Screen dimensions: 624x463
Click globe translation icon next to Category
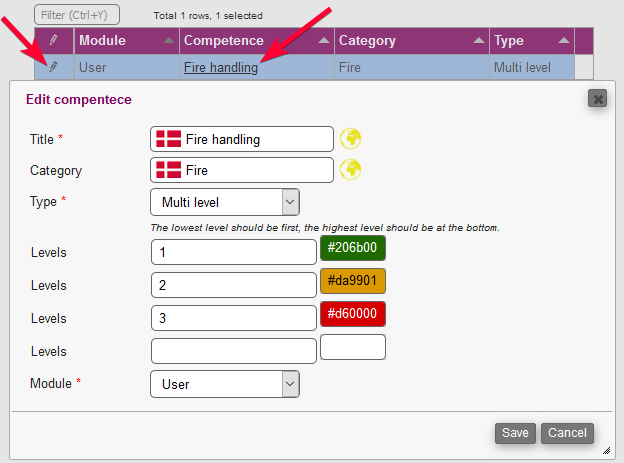(350, 170)
